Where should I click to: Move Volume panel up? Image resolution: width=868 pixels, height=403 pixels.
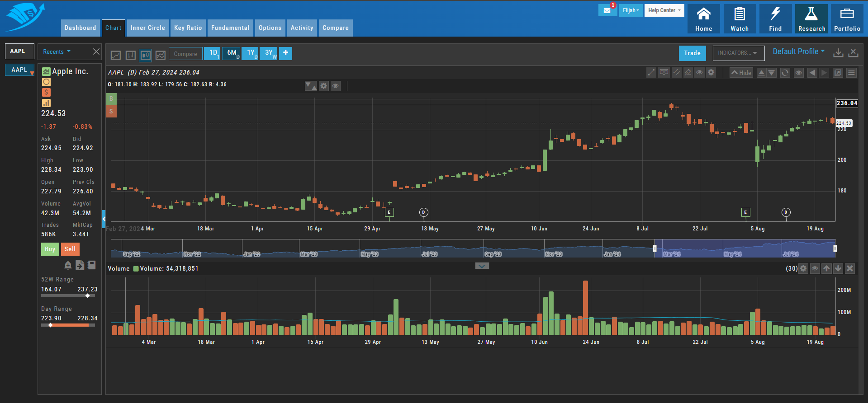pos(827,268)
